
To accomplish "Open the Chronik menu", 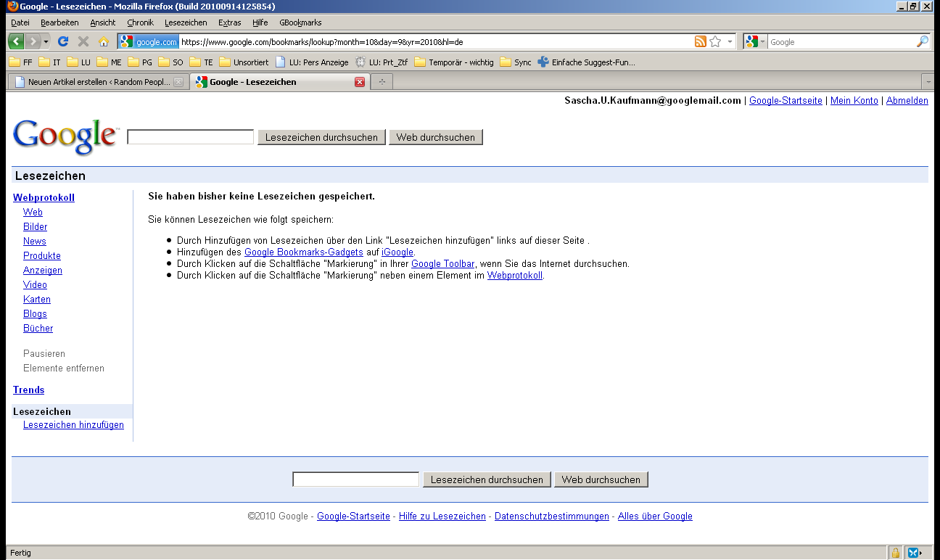I will 141,22.
